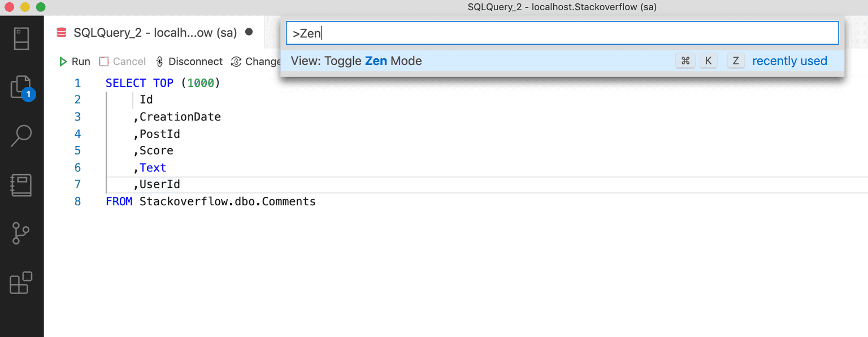Open the Search view in the activity bar
The image size is (868, 337).
(21, 136)
